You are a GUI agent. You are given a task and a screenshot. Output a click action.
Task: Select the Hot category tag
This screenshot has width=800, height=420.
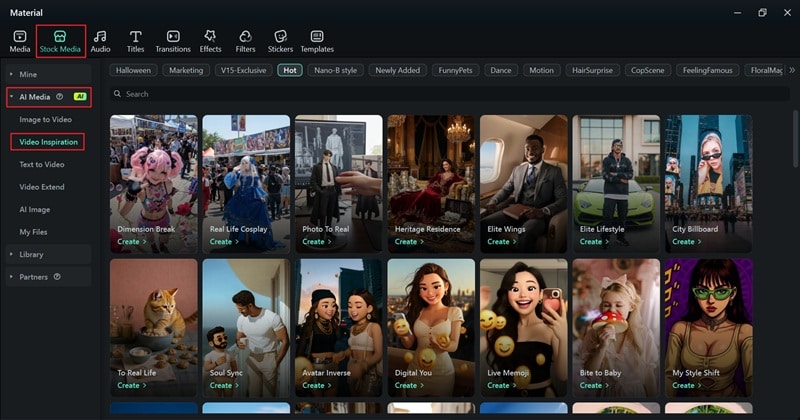pos(290,70)
